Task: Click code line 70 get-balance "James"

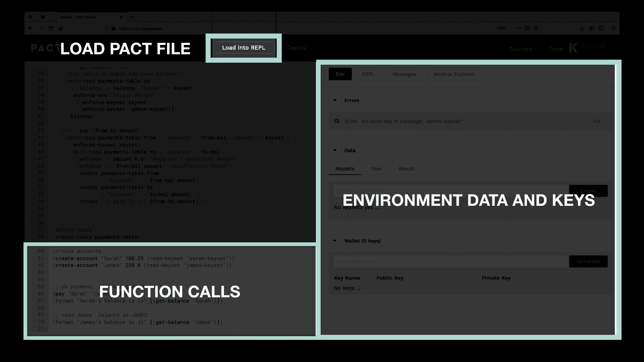Action: pos(138,322)
